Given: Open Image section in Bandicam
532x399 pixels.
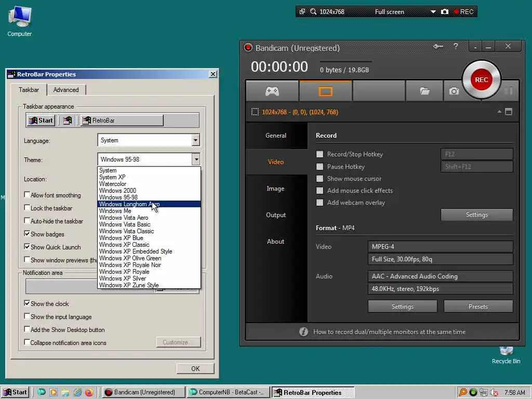Looking at the screenshot, I should pos(276,188).
